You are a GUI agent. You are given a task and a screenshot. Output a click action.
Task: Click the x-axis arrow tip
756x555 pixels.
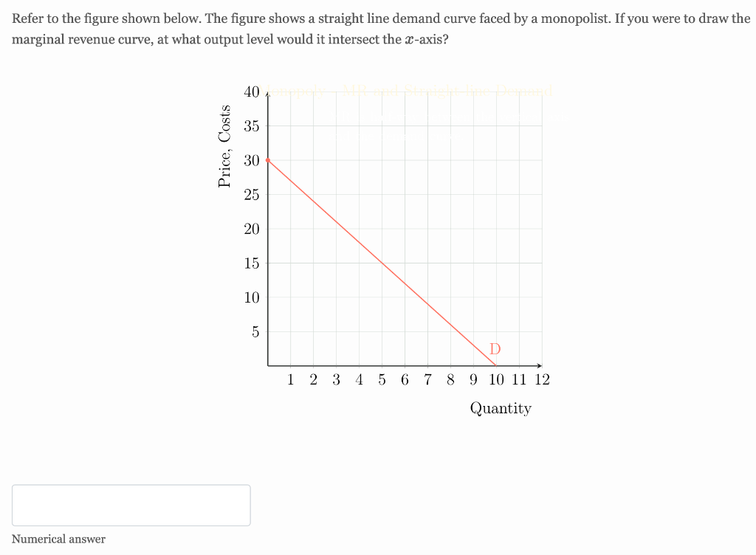pos(542,365)
